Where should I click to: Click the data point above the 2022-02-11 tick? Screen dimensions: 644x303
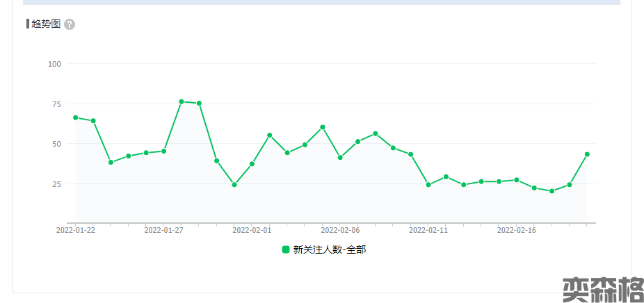(428, 185)
